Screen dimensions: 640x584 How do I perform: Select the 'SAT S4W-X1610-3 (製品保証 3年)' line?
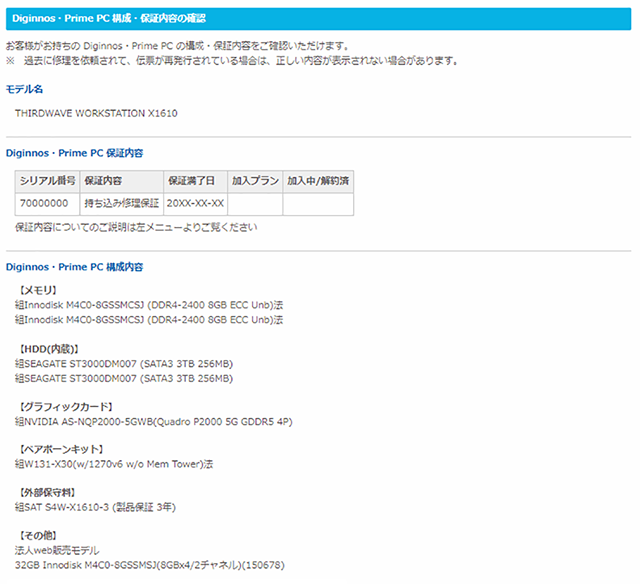(x=96, y=507)
